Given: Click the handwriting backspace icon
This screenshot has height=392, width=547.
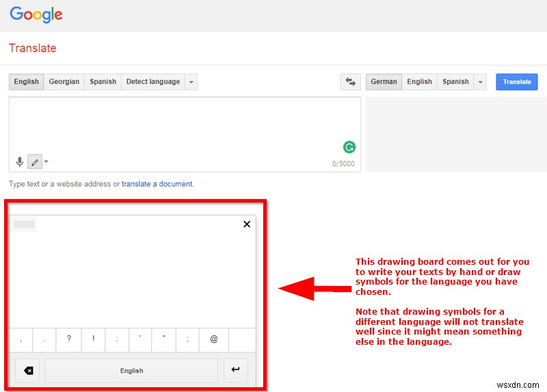Looking at the screenshot, I should point(27,370).
